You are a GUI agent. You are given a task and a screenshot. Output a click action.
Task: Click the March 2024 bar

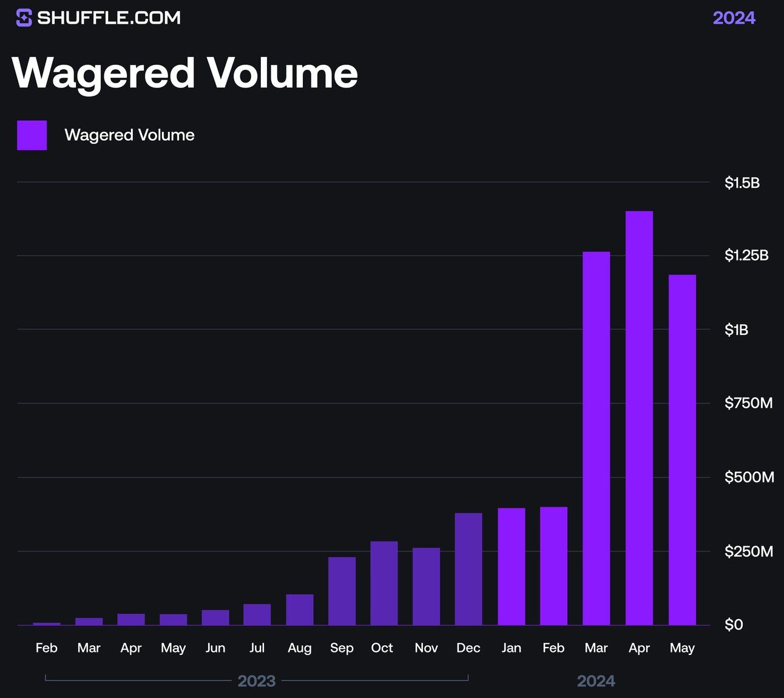[x=596, y=438]
